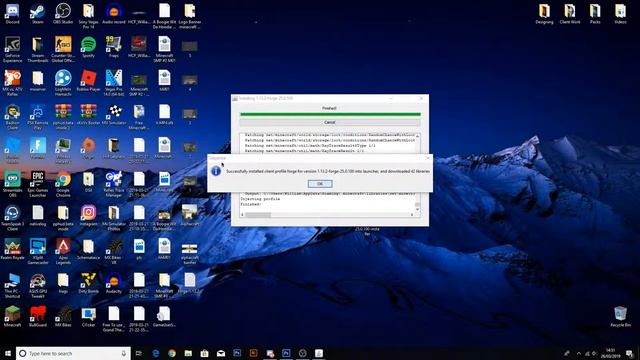Image resolution: width=640 pixels, height=360 pixels.
Task: Open the Discord desktop shortcut
Action: point(12,14)
